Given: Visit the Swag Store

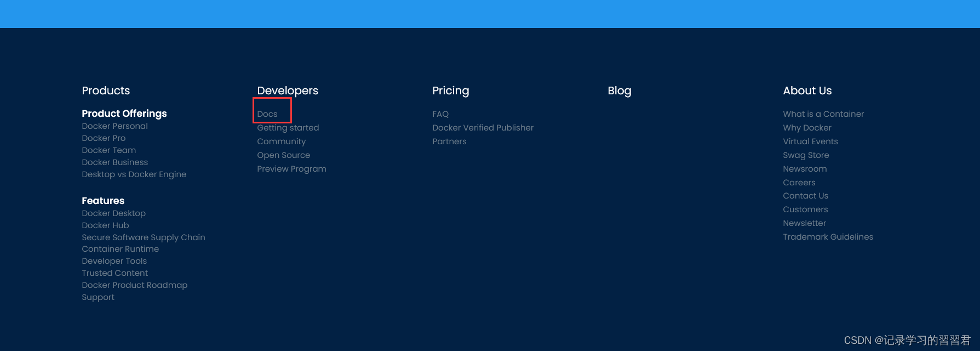Looking at the screenshot, I should [x=806, y=155].
